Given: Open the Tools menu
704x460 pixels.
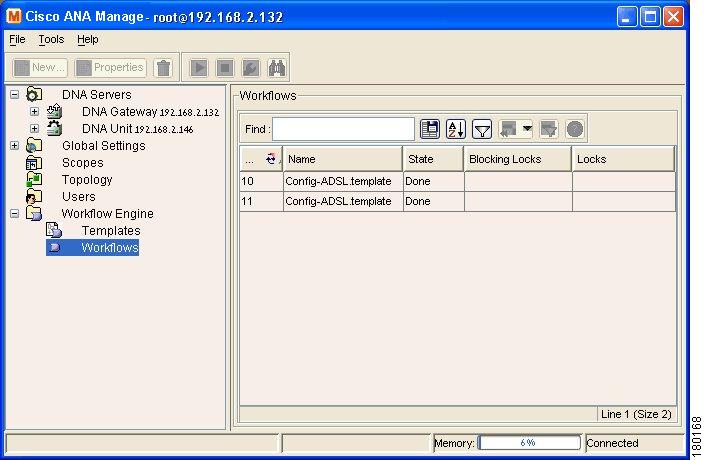Looking at the screenshot, I should click(x=51, y=39).
